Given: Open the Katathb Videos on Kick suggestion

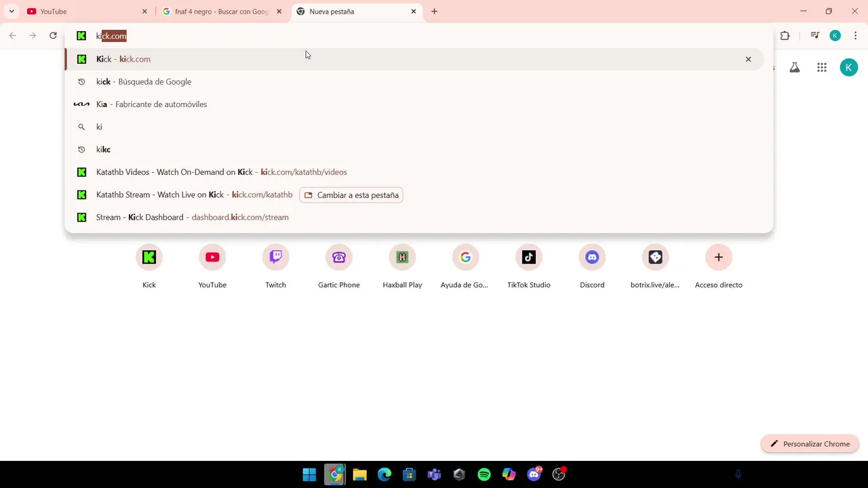Looking at the screenshot, I should point(414,172).
